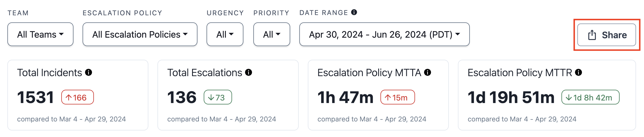Click the Share button

[x=607, y=35]
